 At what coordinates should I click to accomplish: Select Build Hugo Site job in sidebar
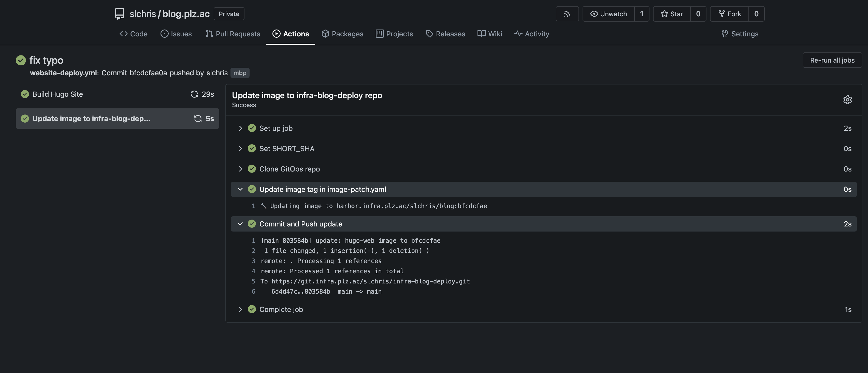point(57,94)
